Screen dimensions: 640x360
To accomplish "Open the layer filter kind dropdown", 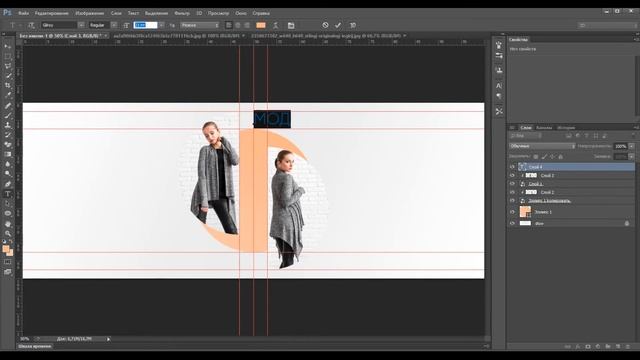I will tap(526, 136).
